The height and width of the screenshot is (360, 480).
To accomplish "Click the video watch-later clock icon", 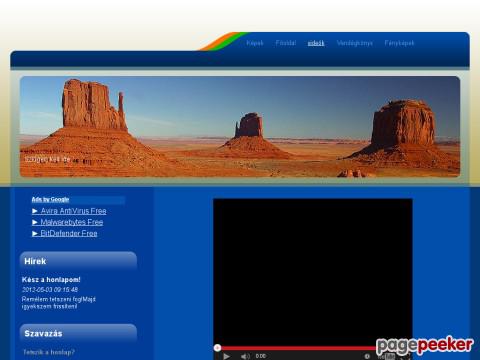I will coord(367,356).
